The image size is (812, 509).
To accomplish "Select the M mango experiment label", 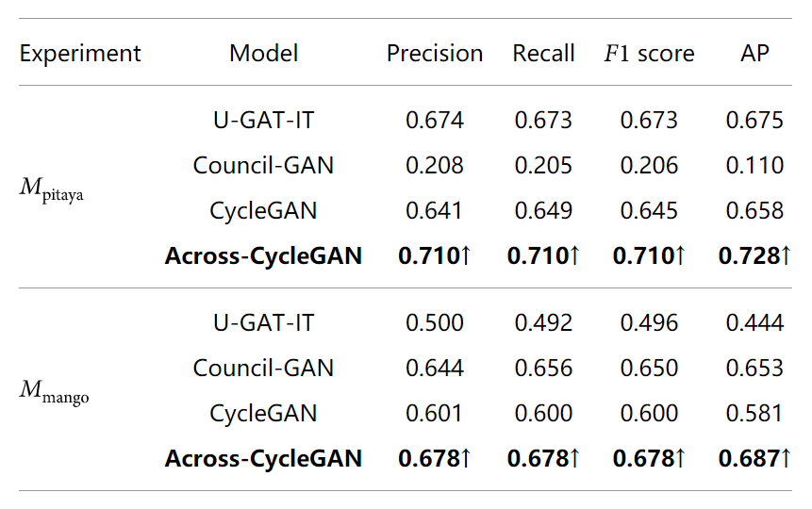I will pyautogui.click(x=54, y=392).
